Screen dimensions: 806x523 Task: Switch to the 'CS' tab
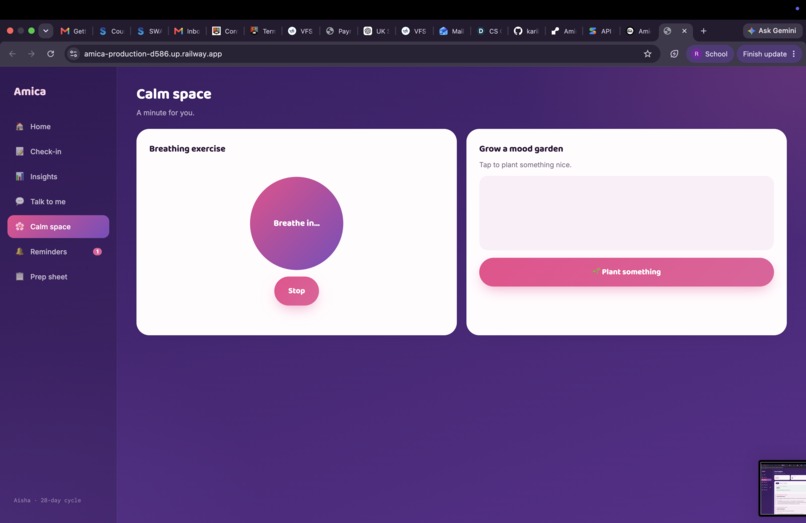[x=489, y=31]
